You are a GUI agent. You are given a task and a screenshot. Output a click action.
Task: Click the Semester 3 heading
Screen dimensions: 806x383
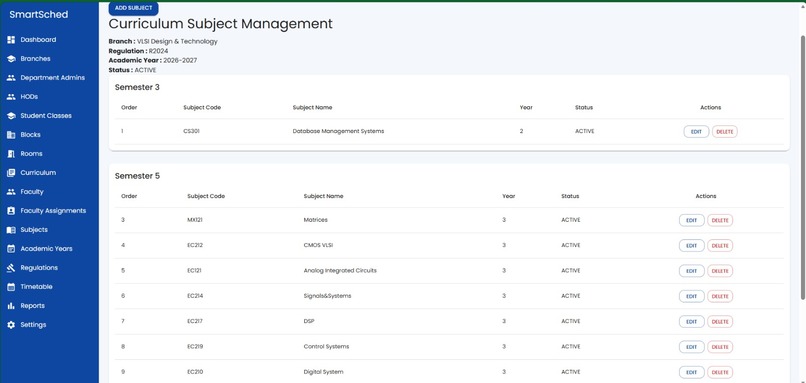point(137,87)
